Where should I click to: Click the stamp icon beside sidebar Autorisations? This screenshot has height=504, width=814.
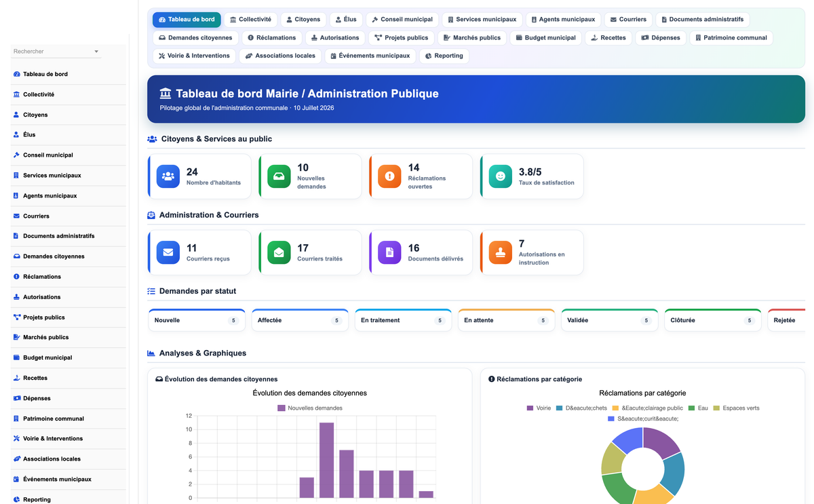tap(16, 297)
